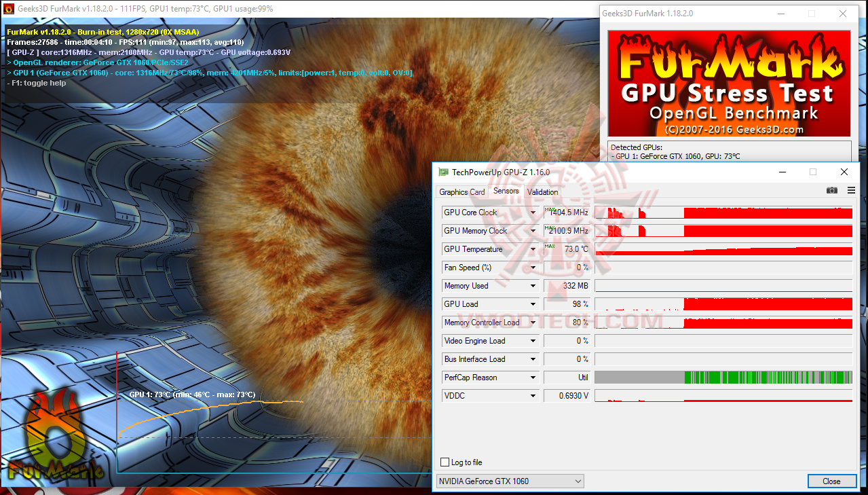Viewport: 868px width, 495px height.
Task: Open the Bus Interface Load dropdown
Action: [x=534, y=359]
